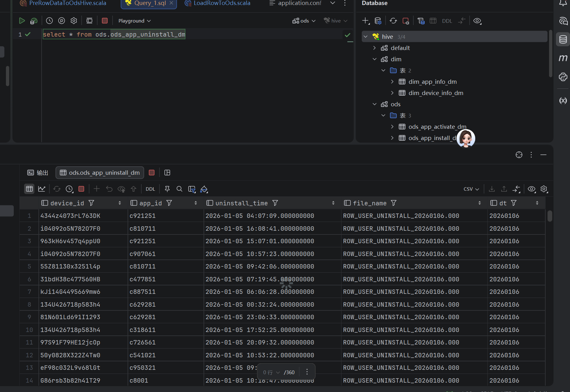Viewport: 570px width, 392px height.
Task: Open query console icon in Database toolbar
Action: (421, 21)
